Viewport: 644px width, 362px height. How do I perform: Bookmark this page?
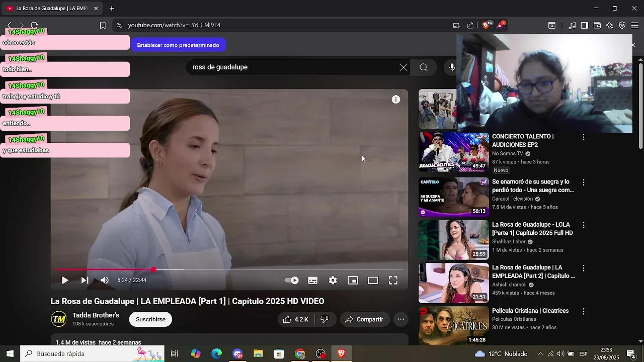(103, 25)
